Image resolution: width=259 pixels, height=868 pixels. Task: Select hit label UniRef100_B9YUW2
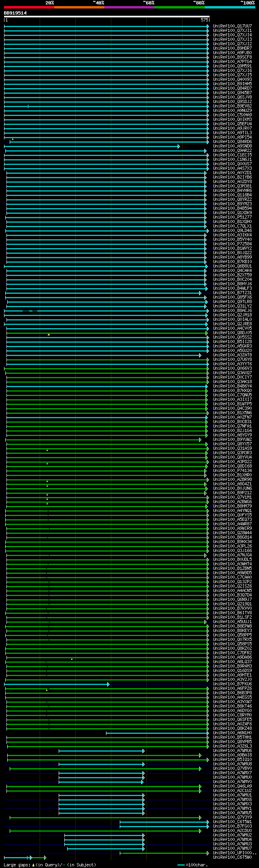click(232, 439)
